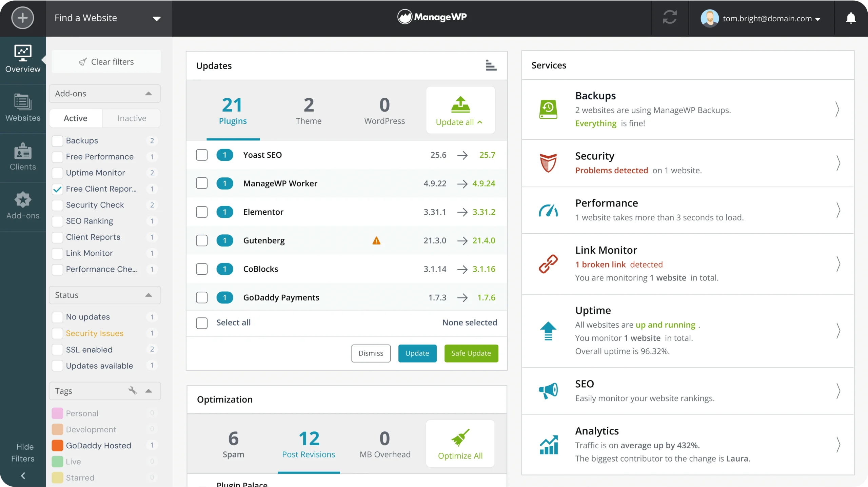Click the Update all upload icon
The height and width of the screenshot is (487, 868).
coord(460,104)
